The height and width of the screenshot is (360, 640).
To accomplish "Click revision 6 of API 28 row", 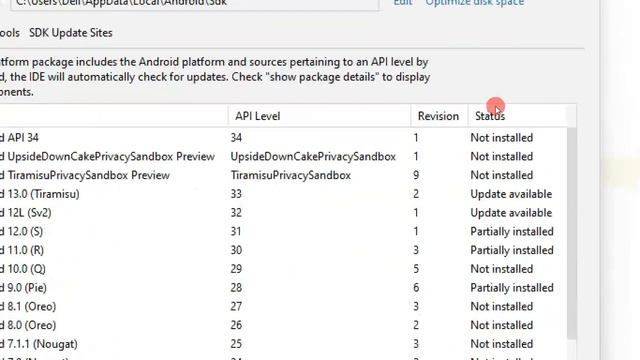I will pyautogui.click(x=416, y=288).
